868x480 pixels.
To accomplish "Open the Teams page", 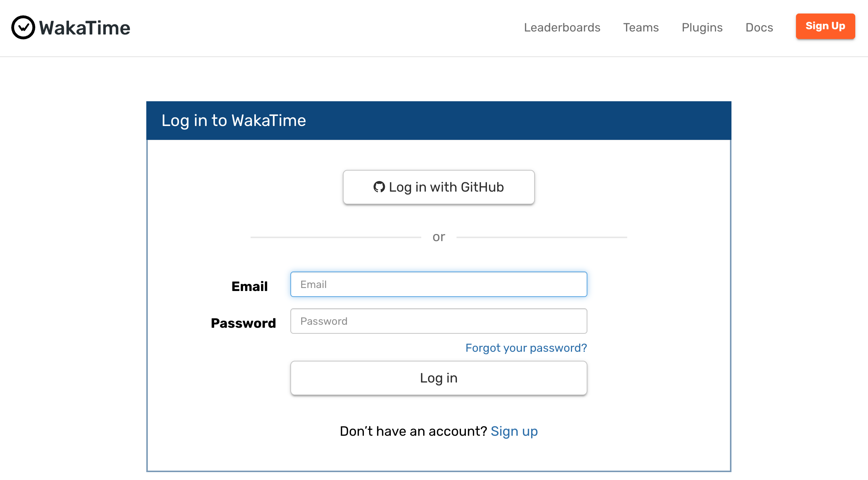I will pyautogui.click(x=641, y=27).
